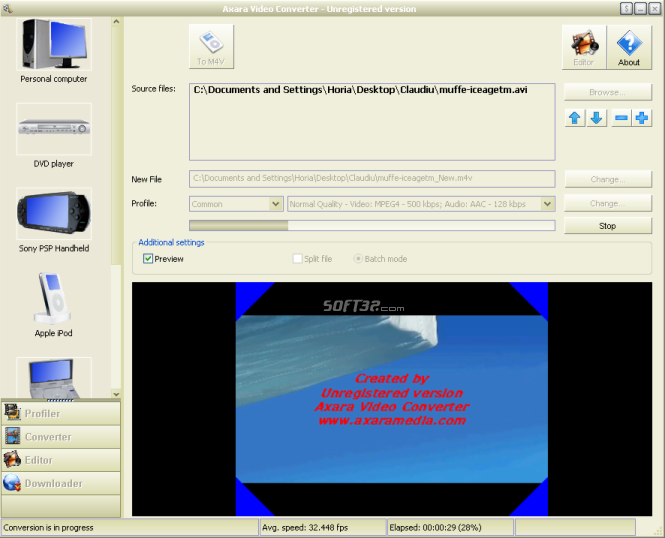Click the conversion progress bar

[x=372, y=226]
